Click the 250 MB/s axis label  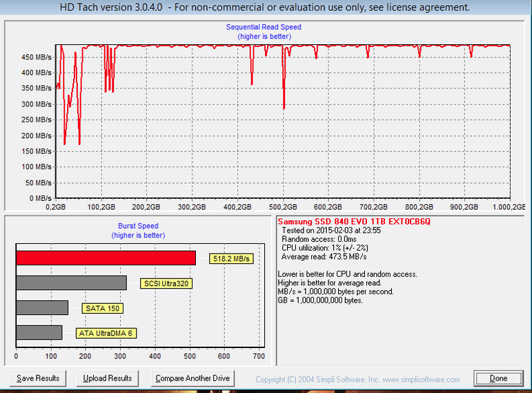37,120
